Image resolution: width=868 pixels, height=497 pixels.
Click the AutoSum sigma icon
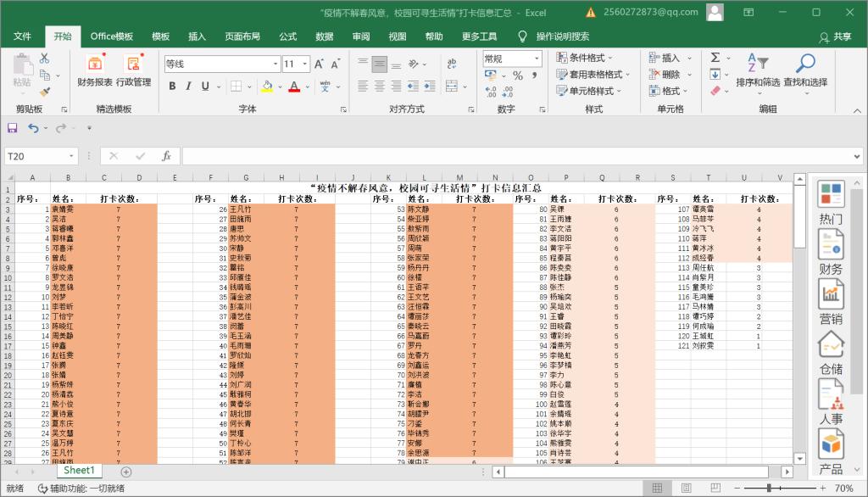[715, 58]
